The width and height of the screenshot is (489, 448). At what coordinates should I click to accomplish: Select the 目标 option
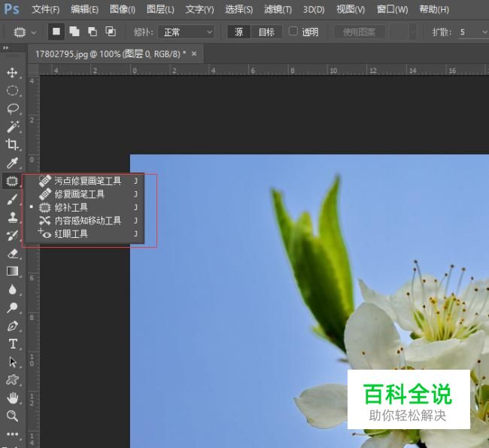pos(266,32)
